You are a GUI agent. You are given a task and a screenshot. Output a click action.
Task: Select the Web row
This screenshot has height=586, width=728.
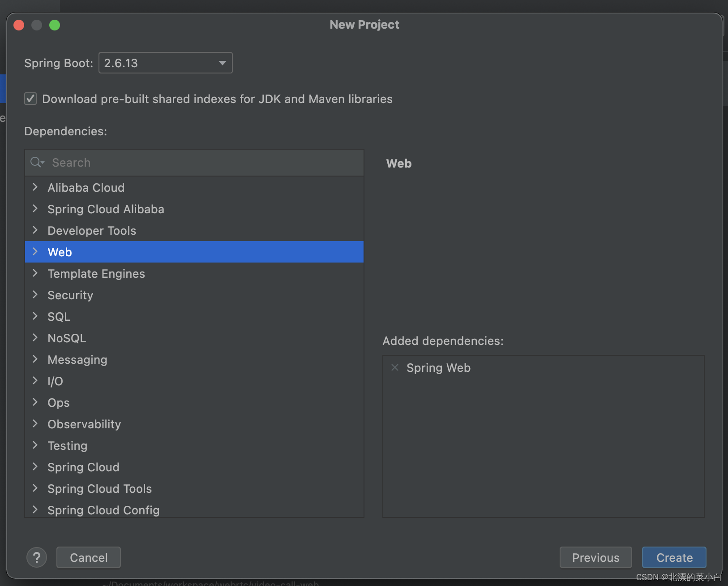point(194,252)
